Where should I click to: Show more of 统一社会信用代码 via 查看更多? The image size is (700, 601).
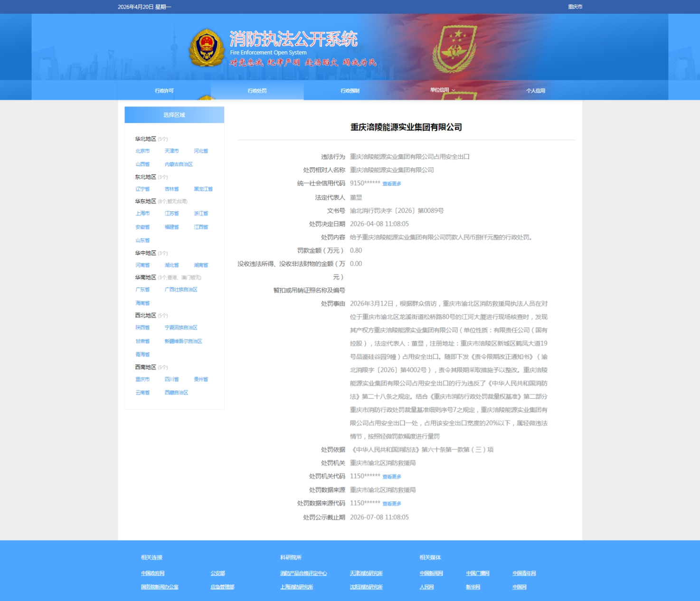[x=392, y=184]
